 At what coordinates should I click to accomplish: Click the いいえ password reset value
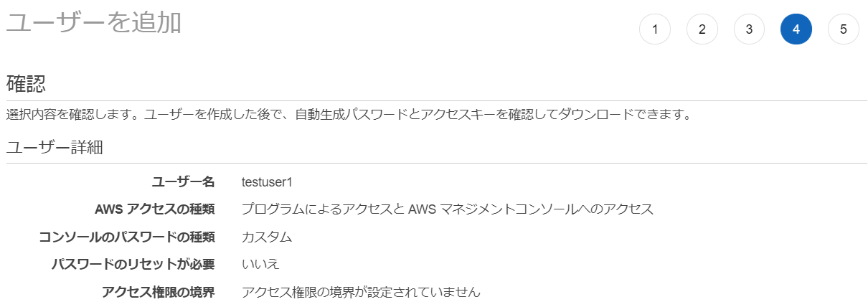[260, 264]
